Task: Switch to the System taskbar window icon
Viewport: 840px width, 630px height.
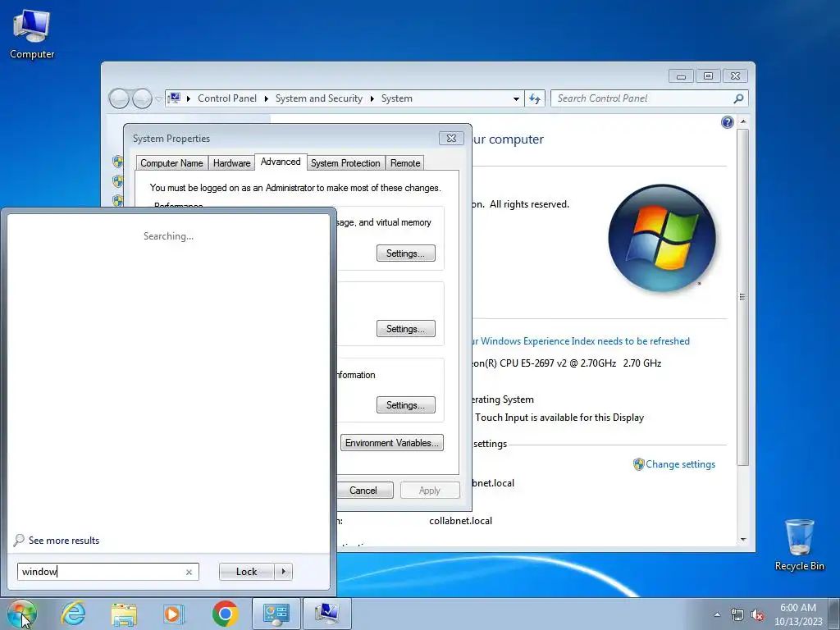Action: [327, 614]
